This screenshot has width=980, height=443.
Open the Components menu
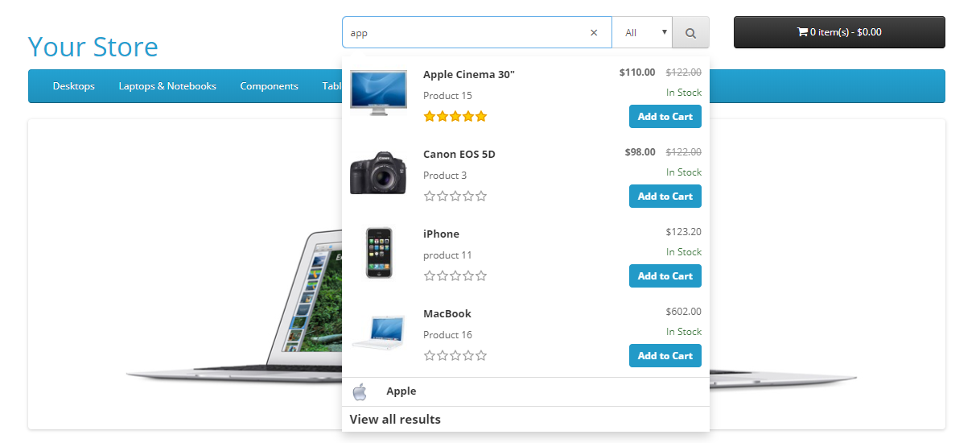point(269,86)
